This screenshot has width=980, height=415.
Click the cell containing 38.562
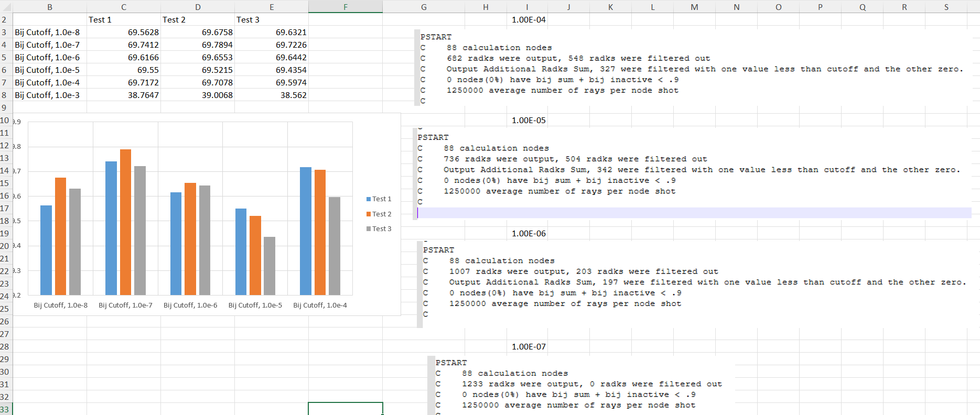point(272,95)
